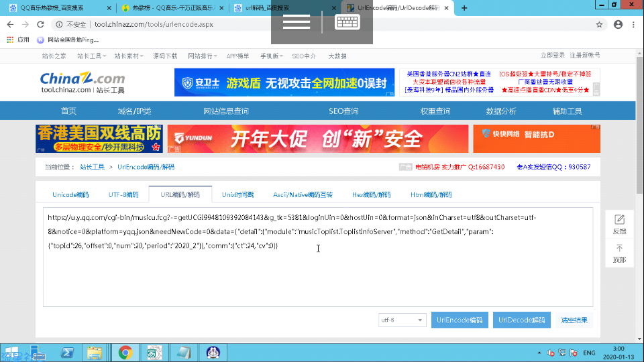Open the APP榜单 top link
This screenshot has height=362, width=644.
coord(237,56)
